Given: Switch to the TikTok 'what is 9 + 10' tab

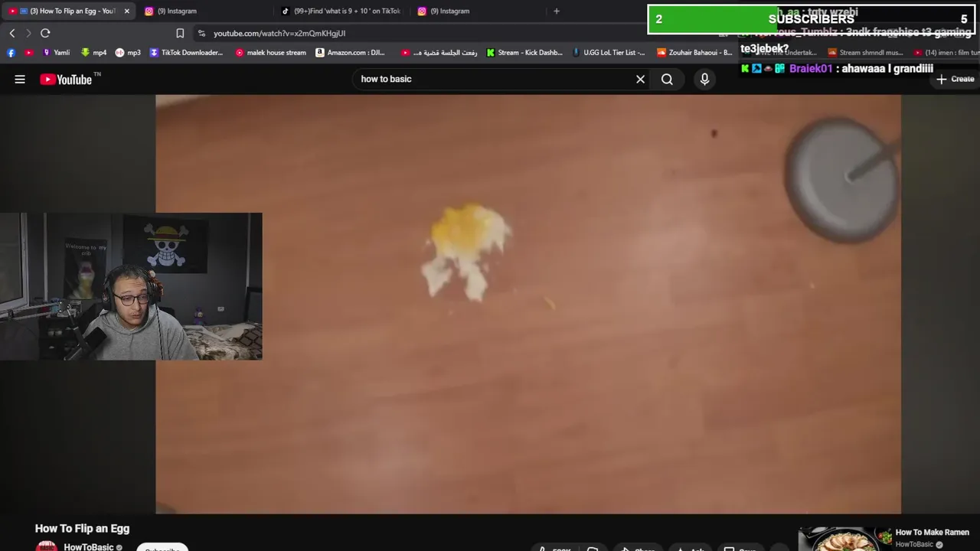Looking at the screenshot, I should pyautogui.click(x=341, y=11).
